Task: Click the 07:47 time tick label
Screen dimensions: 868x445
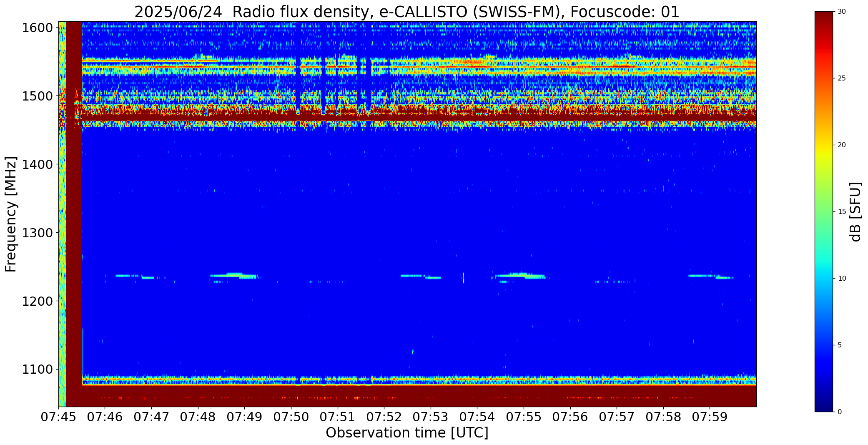Action: (151, 417)
